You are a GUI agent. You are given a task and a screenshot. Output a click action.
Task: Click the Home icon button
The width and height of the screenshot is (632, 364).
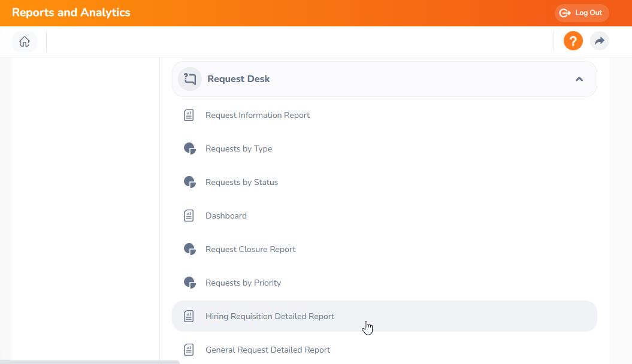[25, 41]
